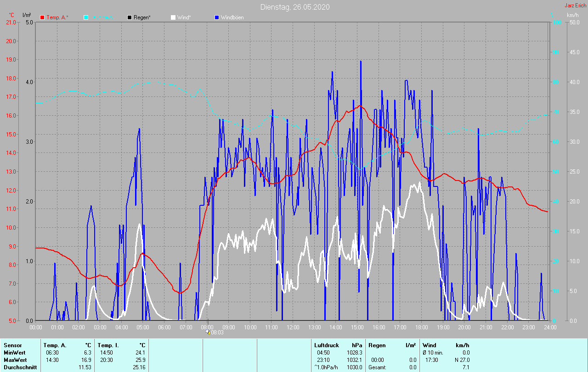Viewport: 588px width, 372px height.
Task: Select the Windböen legend label
Action: (x=232, y=17)
